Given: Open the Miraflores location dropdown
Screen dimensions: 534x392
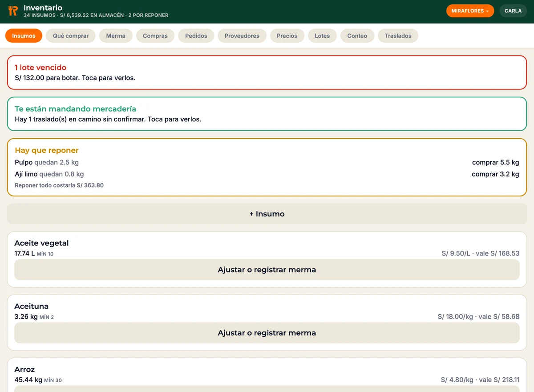Looking at the screenshot, I should click(x=470, y=11).
